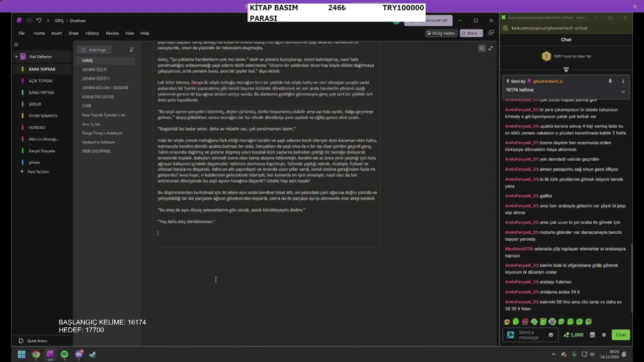This screenshot has height=362, width=644.
Task: Click the expand page full-screen icon
Action: click(491, 48)
